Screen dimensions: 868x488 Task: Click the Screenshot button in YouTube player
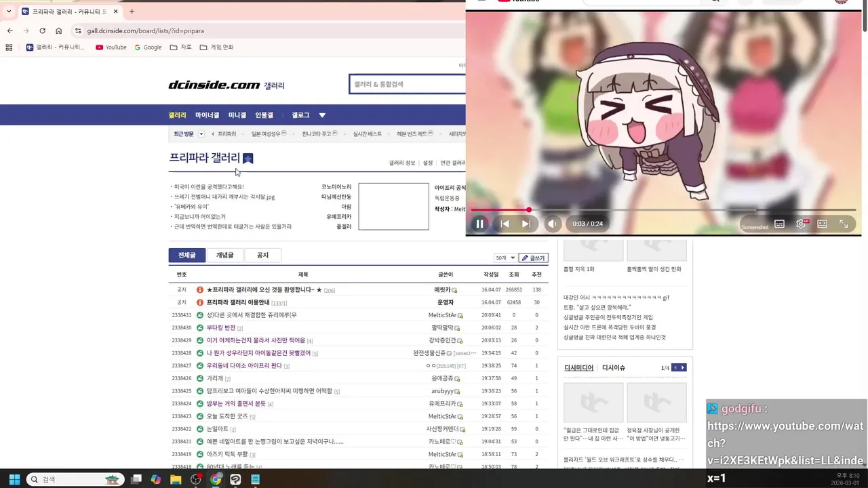(x=755, y=227)
